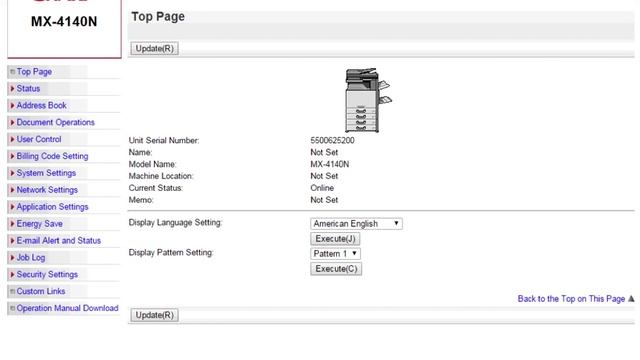The image size is (640, 360).
Task: Expand System Settings arrow icon
Action: pyautogui.click(x=12, y=173)
